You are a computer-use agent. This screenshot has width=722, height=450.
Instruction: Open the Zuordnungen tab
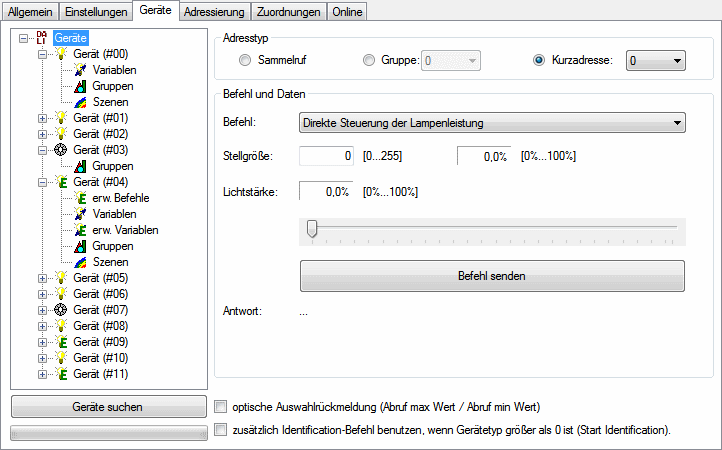(x=288, y=12)
